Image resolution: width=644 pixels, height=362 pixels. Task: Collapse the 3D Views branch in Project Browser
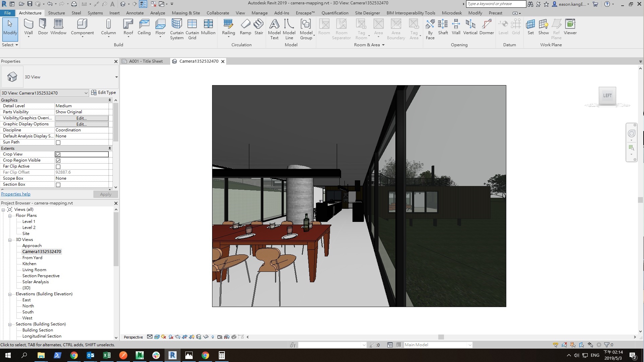pos(10,239)
